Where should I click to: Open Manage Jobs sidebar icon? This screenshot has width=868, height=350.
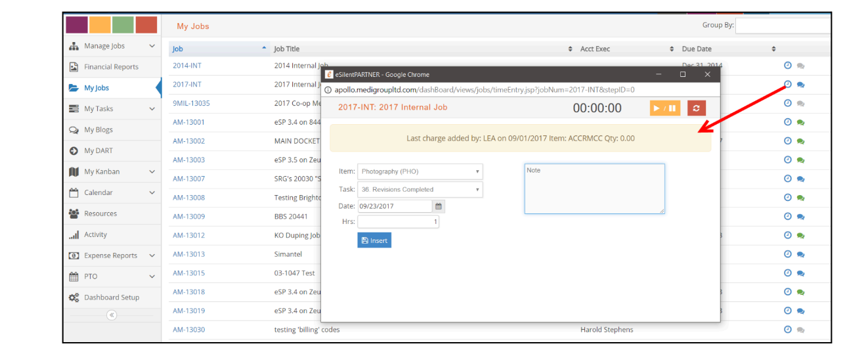(74, 46)
